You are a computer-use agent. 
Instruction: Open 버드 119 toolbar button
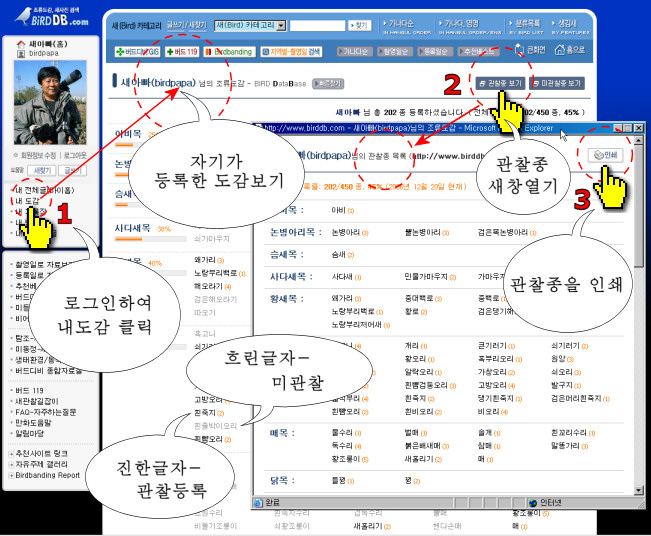[x=182, y=52]
